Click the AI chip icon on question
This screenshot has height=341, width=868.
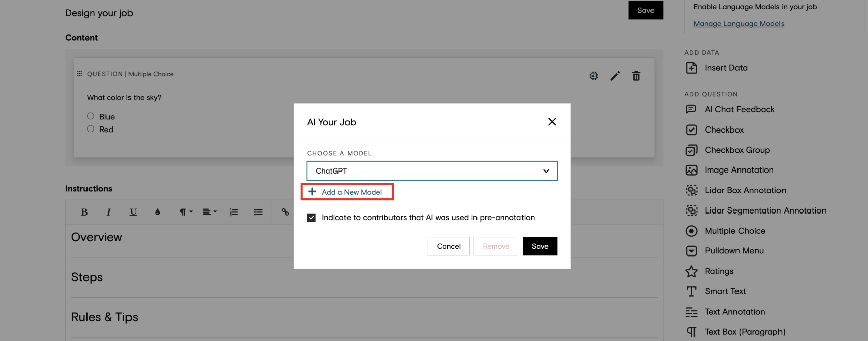[x=594, y=76]
